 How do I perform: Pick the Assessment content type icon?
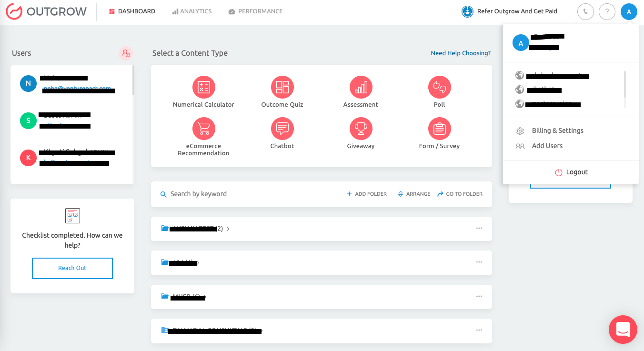click(361, 87)
